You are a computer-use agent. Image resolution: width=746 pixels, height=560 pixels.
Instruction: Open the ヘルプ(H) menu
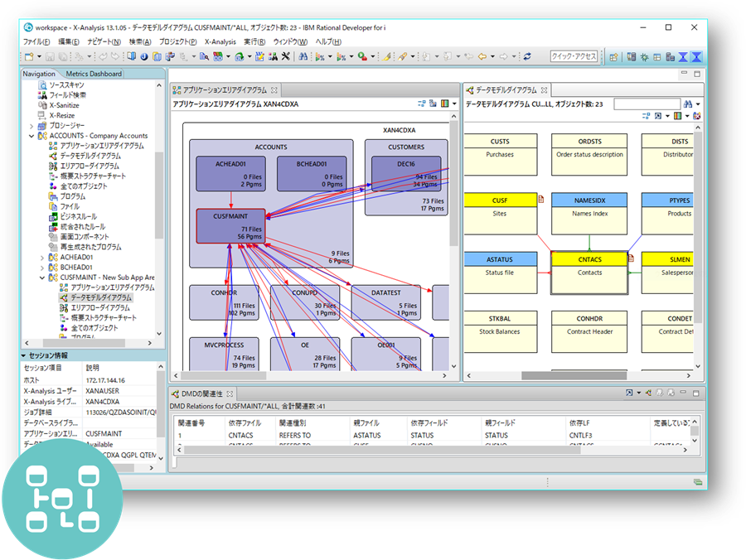click(328, 41)
